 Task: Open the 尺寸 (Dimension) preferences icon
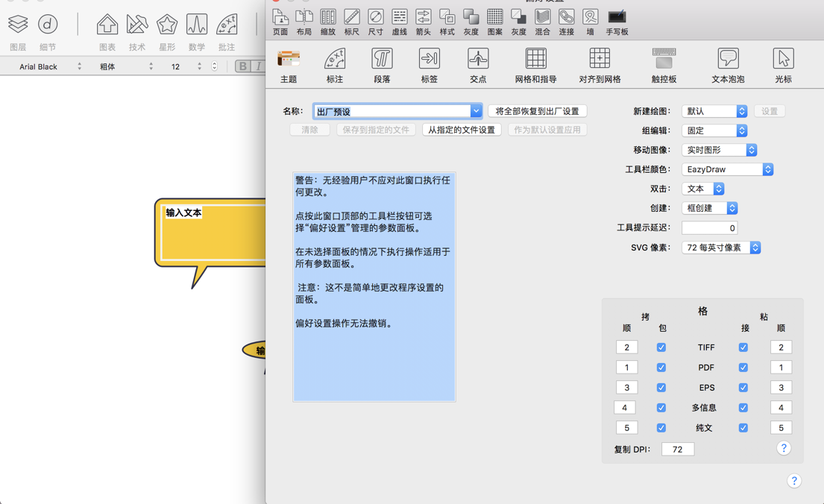click(x=375, y=22)
